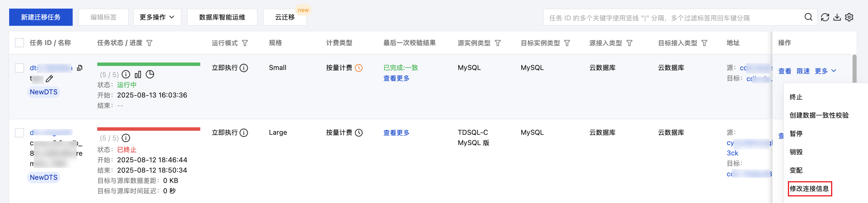Filter the task status column
The image size is (868, 203).
150,43
